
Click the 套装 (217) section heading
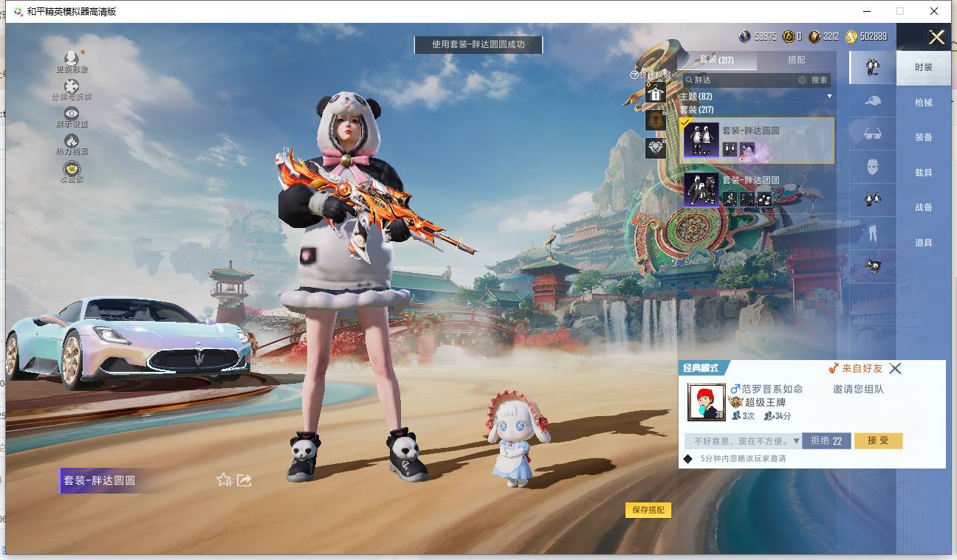[696, 110]
